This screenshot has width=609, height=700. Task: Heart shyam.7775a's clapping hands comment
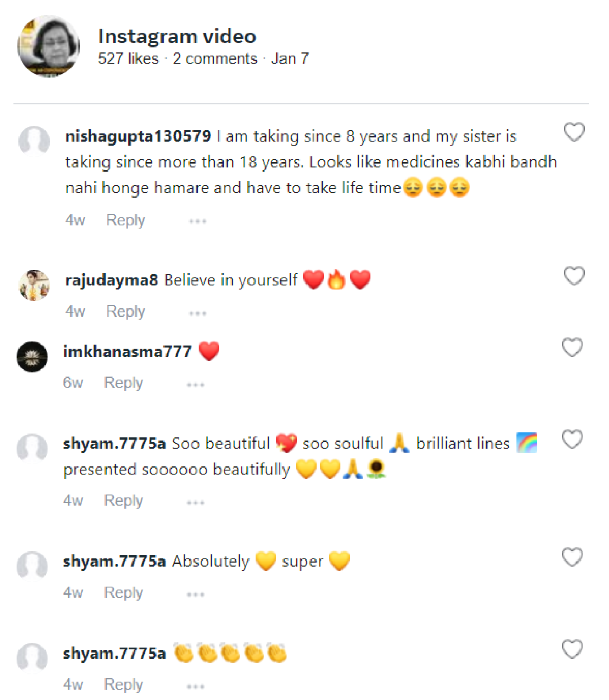point(572,649)
